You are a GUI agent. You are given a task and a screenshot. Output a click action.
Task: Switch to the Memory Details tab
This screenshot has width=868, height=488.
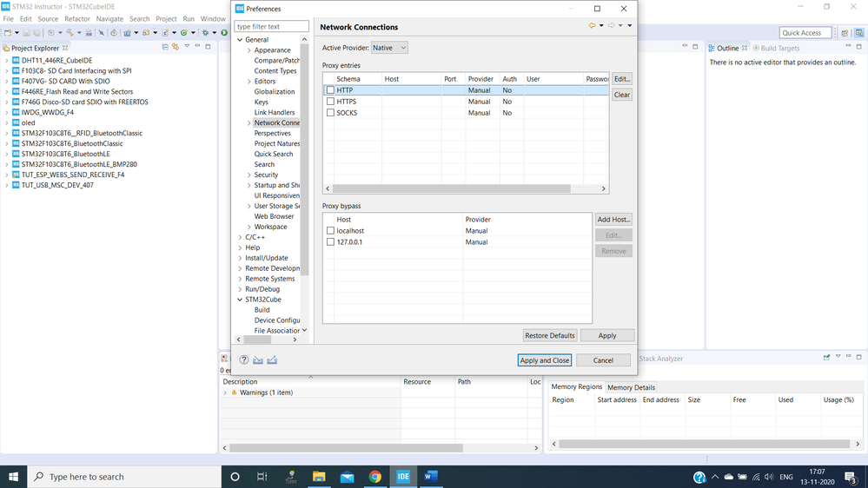(x=631, y=387)
